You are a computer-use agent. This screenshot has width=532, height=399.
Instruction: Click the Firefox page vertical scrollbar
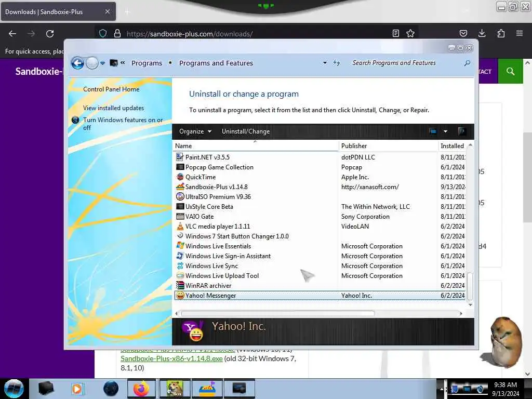point(527,177)
